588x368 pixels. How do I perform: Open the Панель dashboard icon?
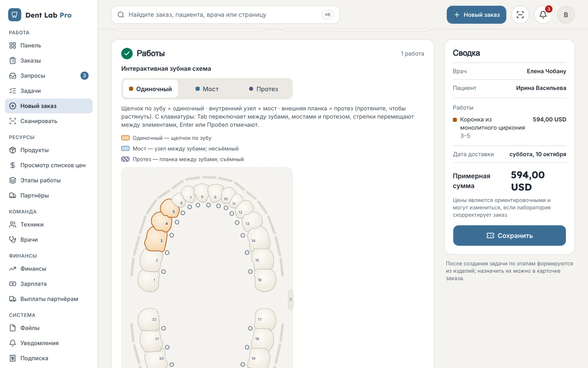pos(12,45)
